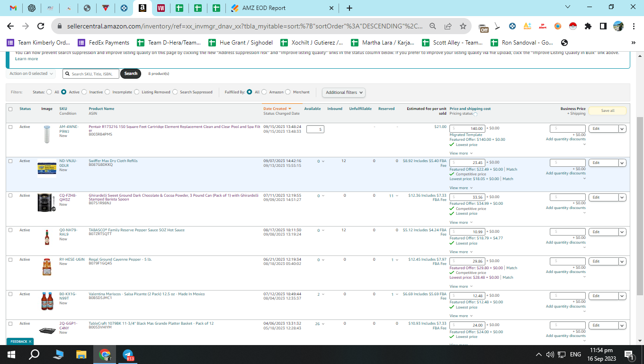Focus the Search SKU, Title, ISBN field
This screenshot has height=364, width=644.
(x=91, y=73)
